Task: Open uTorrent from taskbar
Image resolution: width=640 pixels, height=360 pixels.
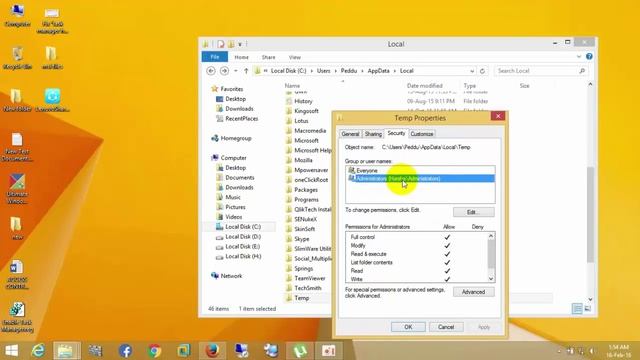Action: point(300,351)
